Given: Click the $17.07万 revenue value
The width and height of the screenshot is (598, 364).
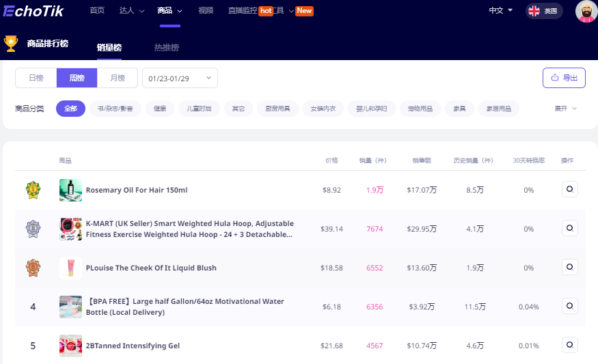Looking at the screenshot, I should [x=422, y=190].
